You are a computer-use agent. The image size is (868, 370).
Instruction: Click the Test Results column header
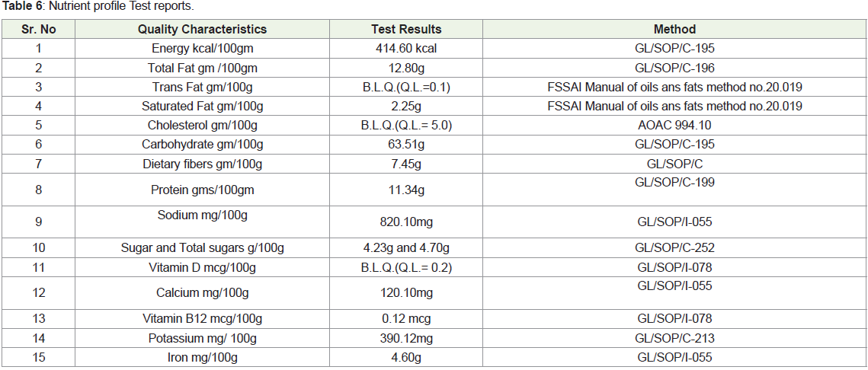[x=405, y=30]
